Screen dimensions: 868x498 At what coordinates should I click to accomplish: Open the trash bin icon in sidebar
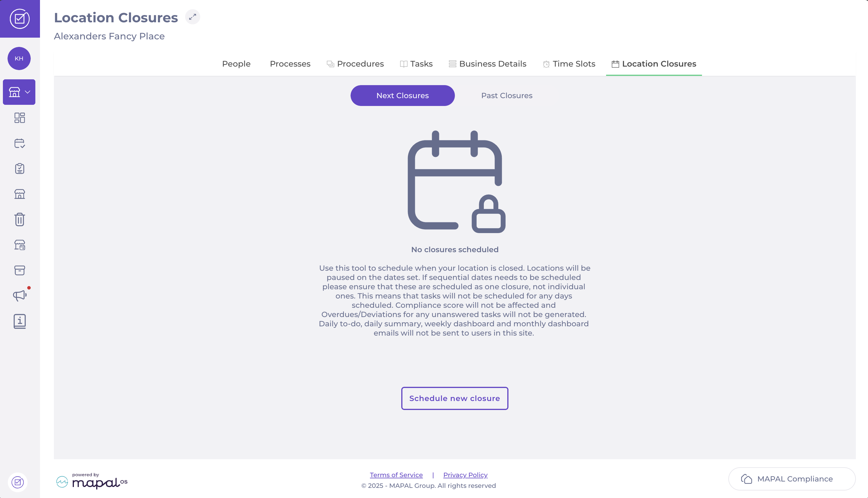tap(19, 219)
